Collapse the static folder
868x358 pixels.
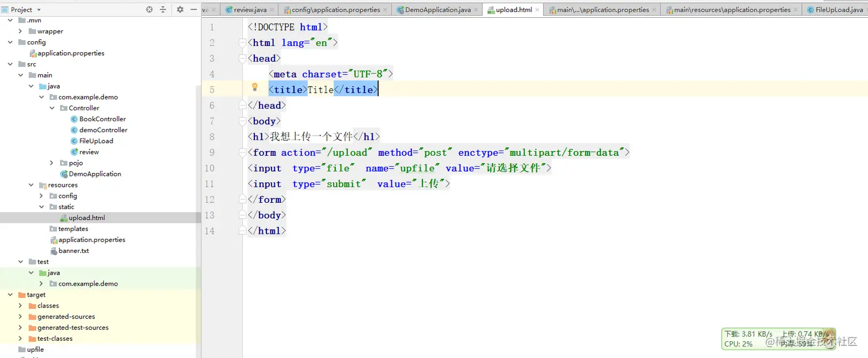42,207
